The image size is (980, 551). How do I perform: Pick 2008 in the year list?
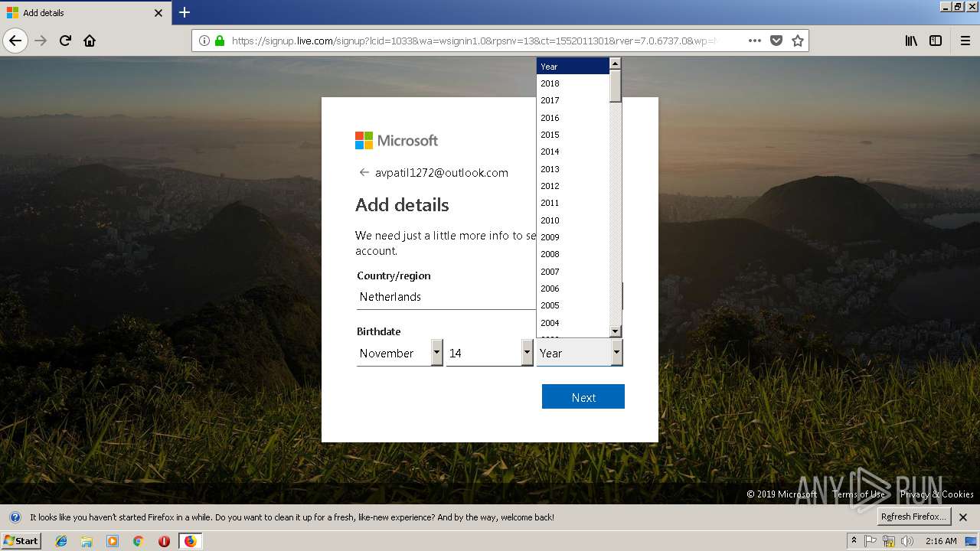pos(573,254)
